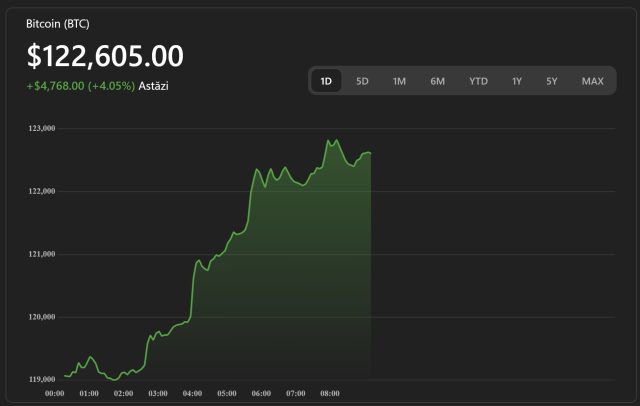
Task: Switch to the 5D range tab
Action: 362,81
